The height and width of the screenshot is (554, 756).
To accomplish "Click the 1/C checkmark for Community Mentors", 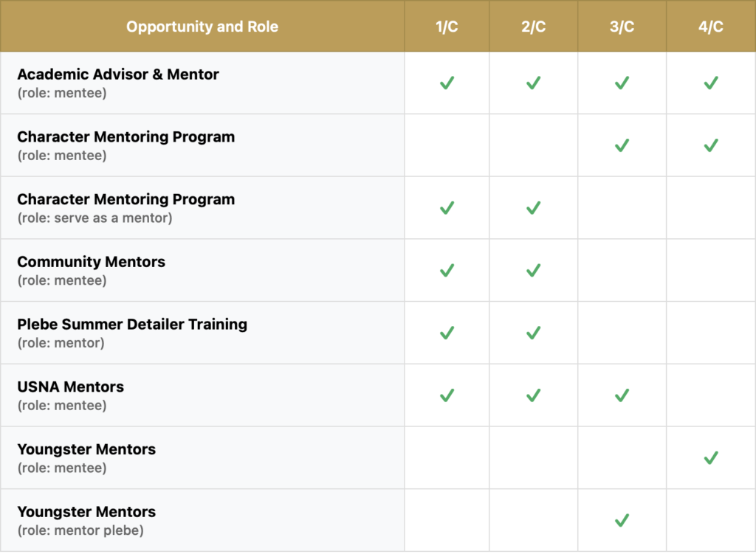I will 447,271.
